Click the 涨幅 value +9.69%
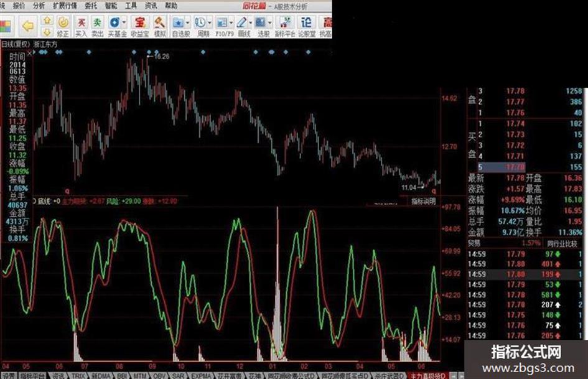Viewport: 588px width, 379px height. click(x=512, y=200)
